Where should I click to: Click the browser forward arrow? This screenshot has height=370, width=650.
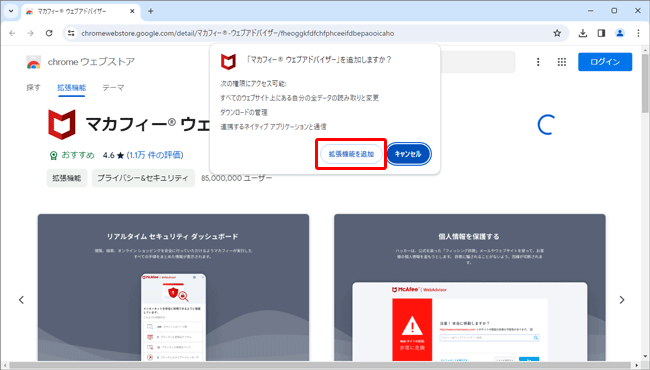[x=30, y=33]
